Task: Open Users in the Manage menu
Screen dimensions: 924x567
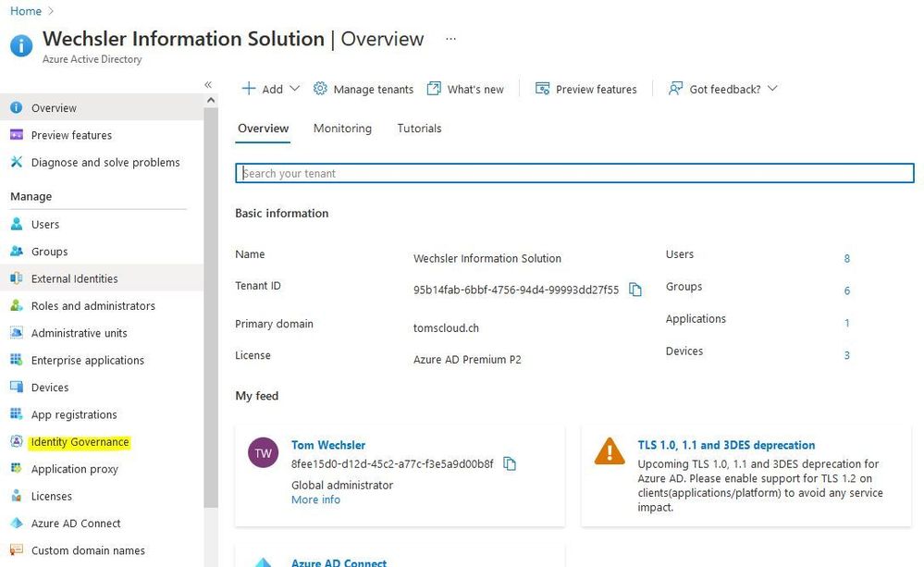Action: 45,225
